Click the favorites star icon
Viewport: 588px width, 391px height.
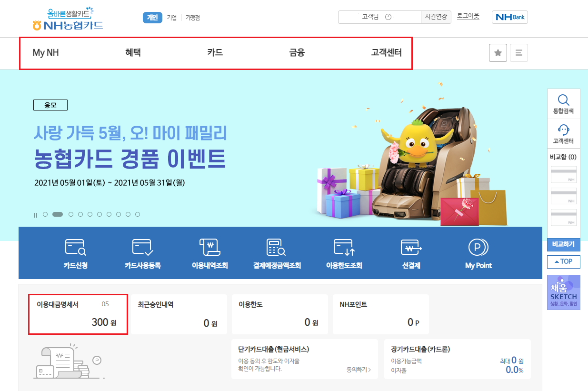click(498, 53)
